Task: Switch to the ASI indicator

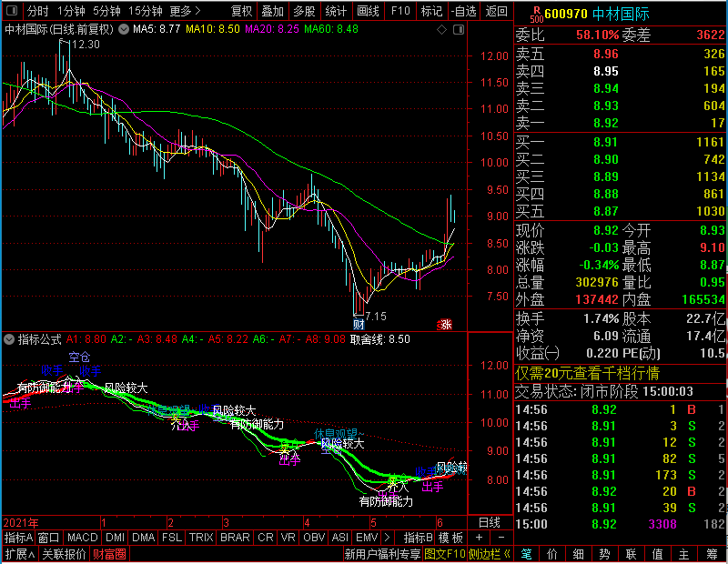Action: point(339,538)
